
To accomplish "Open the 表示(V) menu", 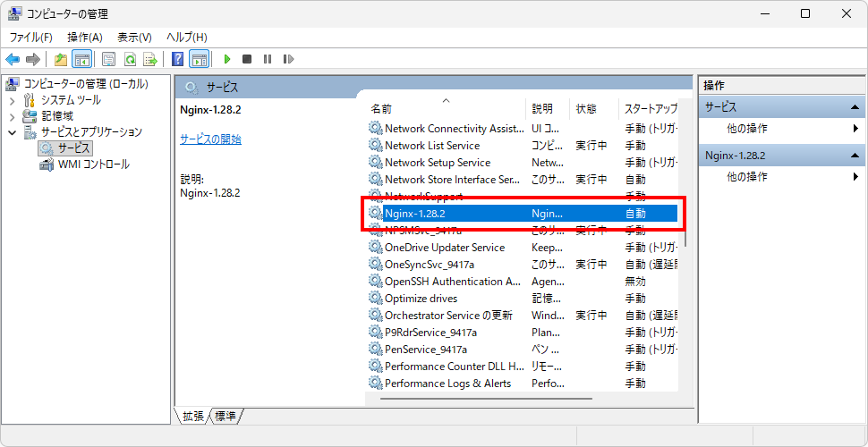I will (134, 37).
